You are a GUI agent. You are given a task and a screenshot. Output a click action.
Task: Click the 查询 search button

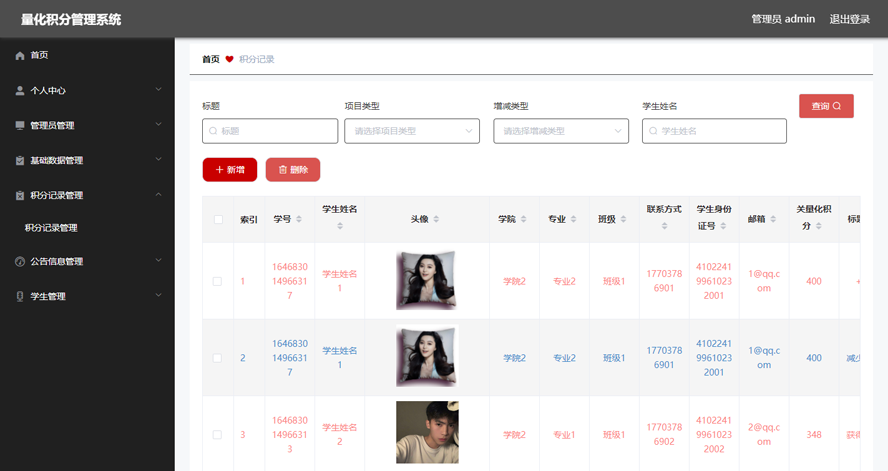click(x=826, y=106)
